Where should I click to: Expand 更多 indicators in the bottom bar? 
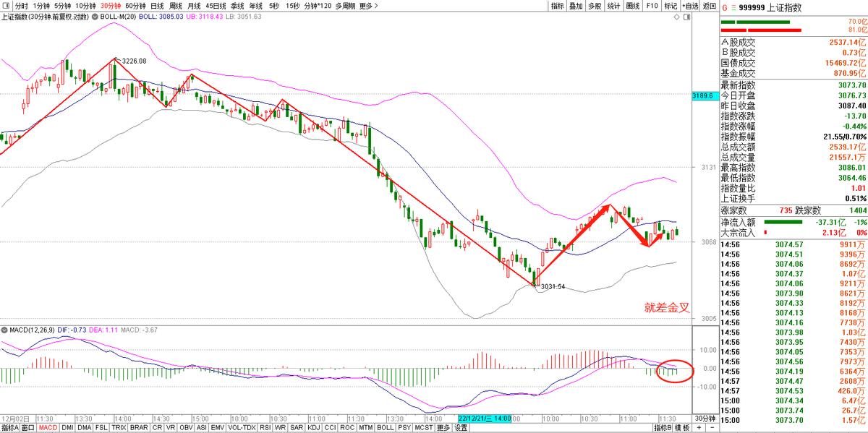443,427
